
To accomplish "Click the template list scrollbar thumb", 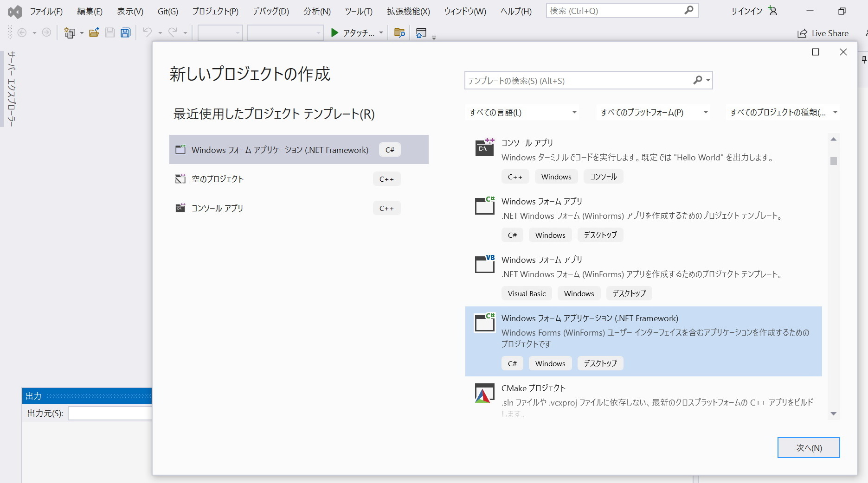I will tap(834, 161).
